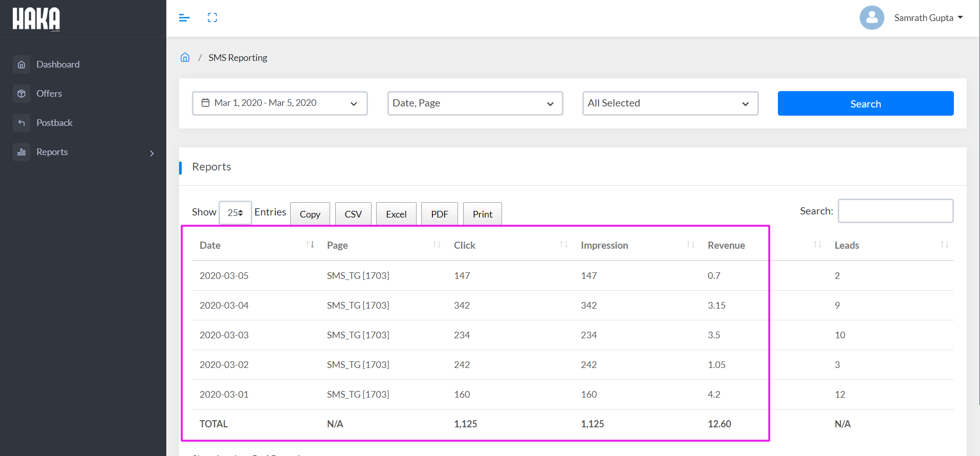The height and width of the screenshot is (456, 980).
Task: Click the calendar icon in date range
Action: coord(206,103)
